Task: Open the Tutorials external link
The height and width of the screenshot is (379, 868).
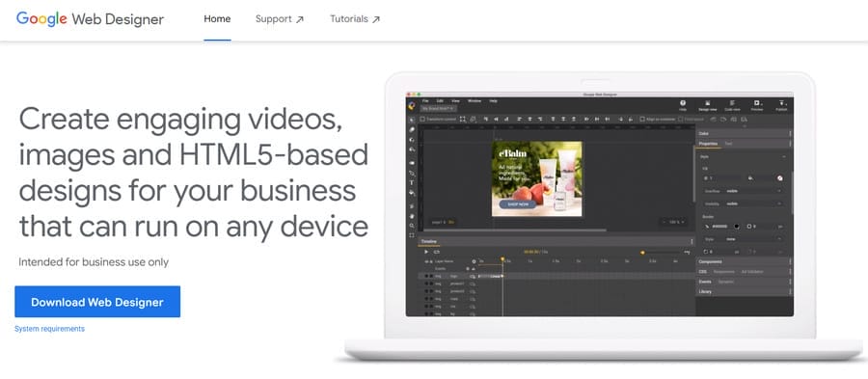Action: pyautogui.click(x=355, y=19)
